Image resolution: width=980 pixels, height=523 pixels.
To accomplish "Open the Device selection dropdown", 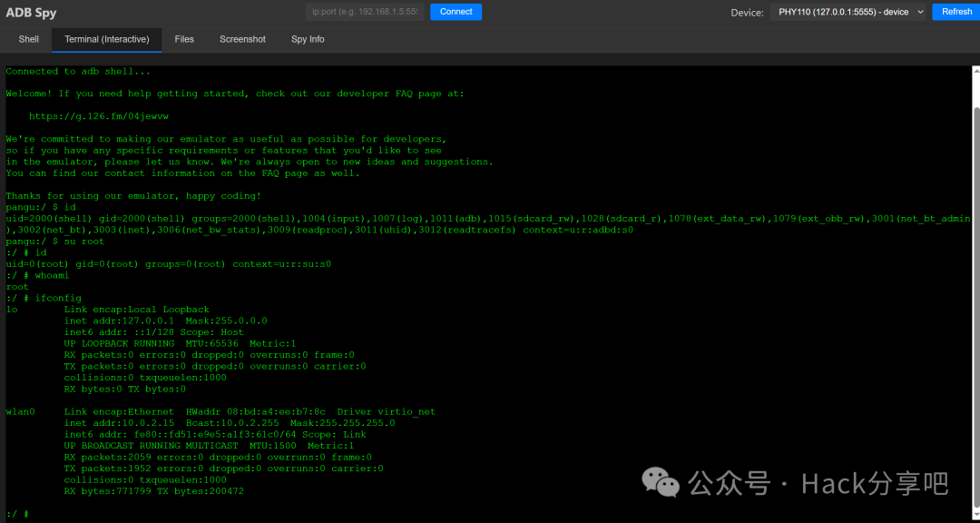I will (848, 12).
